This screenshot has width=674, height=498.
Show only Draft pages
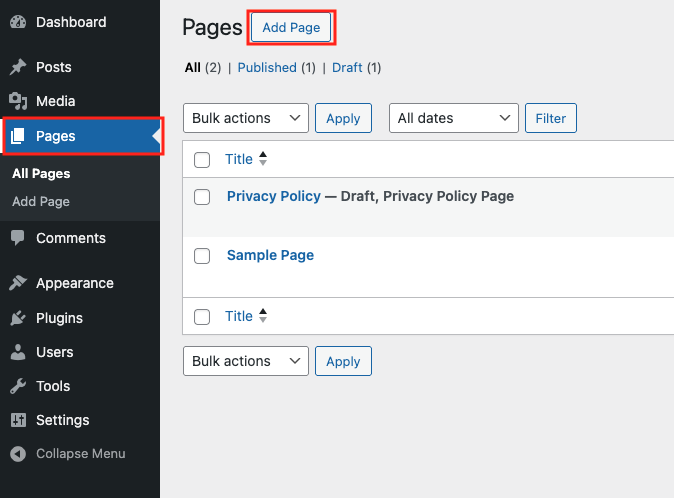348,68
